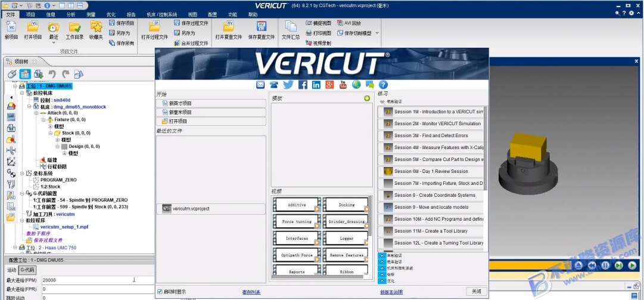
Task: Open the 机床 / 控制系统 ribbon tab
Action: coord(162,14)
